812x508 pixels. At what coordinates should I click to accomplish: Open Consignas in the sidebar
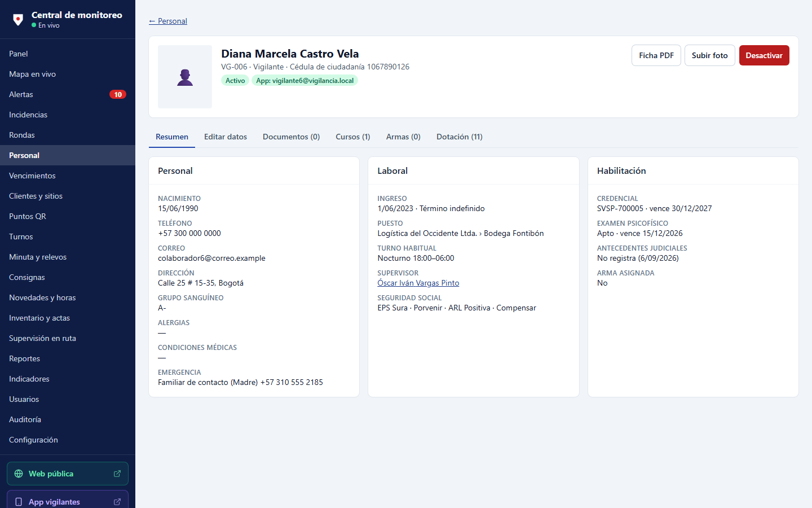(x=68, y=277)
